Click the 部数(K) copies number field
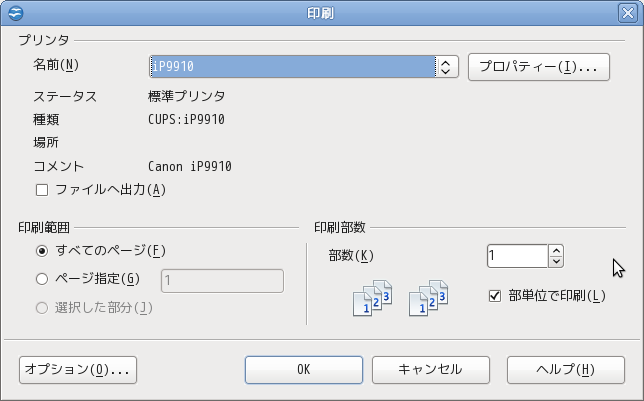The height and width of the screenshot is (401, 644). 518,256
